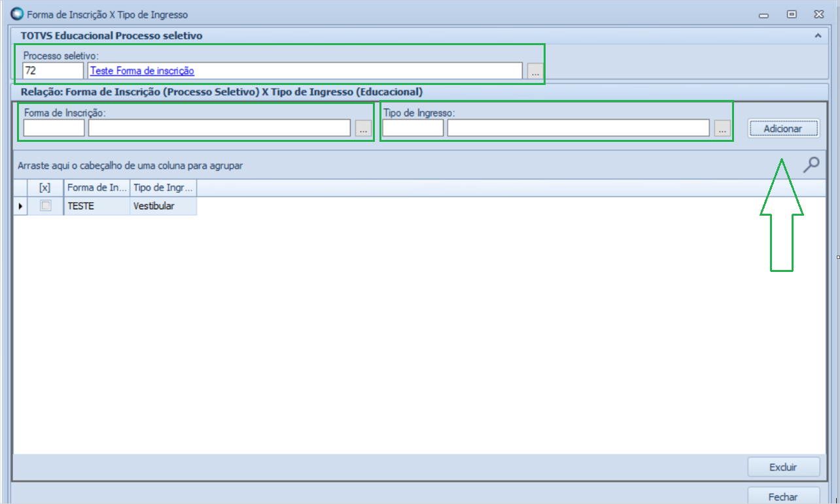Viewport: 840px width, 504px height.
Task: Open Tipo de Ingresso lookup ellipsis button
Action: 722,128
